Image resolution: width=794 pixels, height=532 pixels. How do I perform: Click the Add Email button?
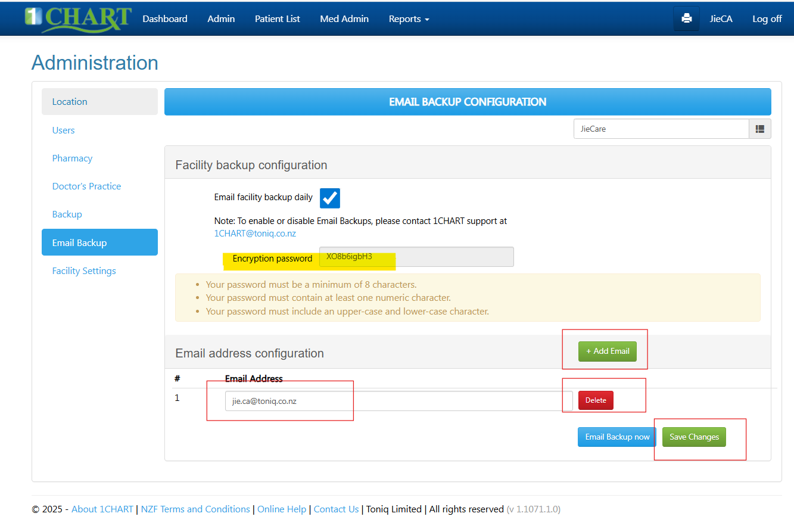tap(608, 351)
